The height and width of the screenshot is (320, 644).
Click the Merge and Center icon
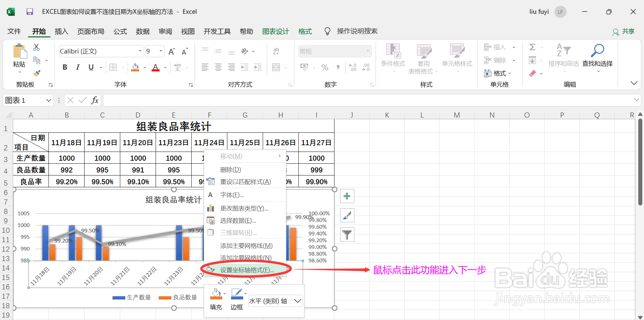pyautogui.click(x=276, y=67)
